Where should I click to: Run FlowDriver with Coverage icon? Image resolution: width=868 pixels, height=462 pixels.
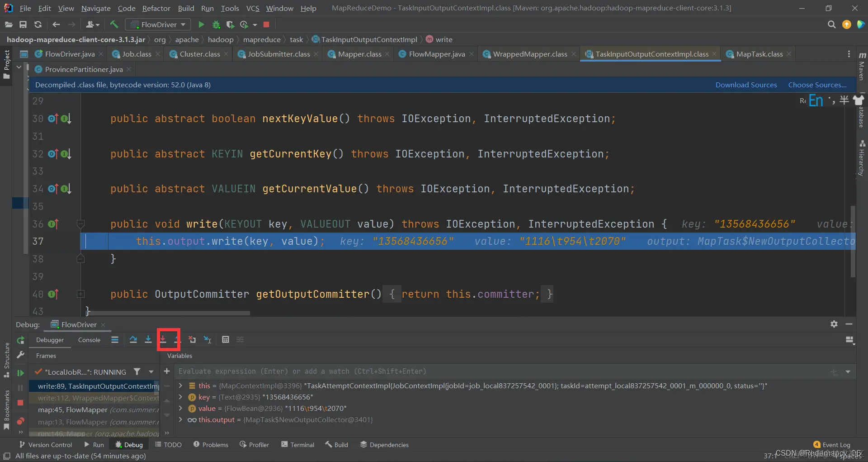[x=230, y=24]
